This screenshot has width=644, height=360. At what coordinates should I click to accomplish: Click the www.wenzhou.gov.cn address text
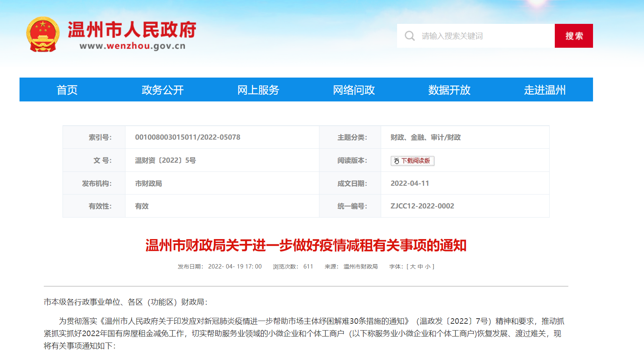click(x=132, y=46)
